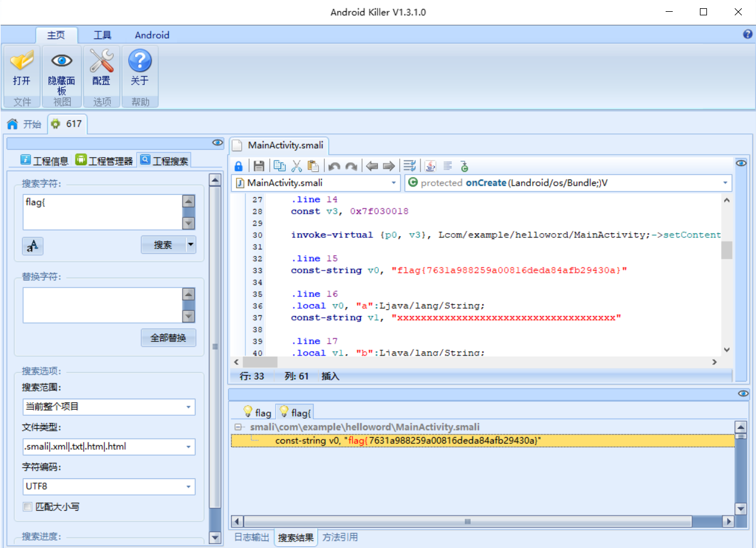
Task: Click the match-case aA icon under the search box
Action: [x=32, y=246]
